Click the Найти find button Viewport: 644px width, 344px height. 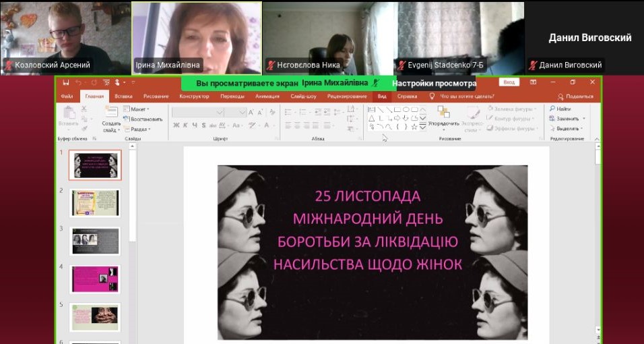pyautogui.click(x=560, y=109)
